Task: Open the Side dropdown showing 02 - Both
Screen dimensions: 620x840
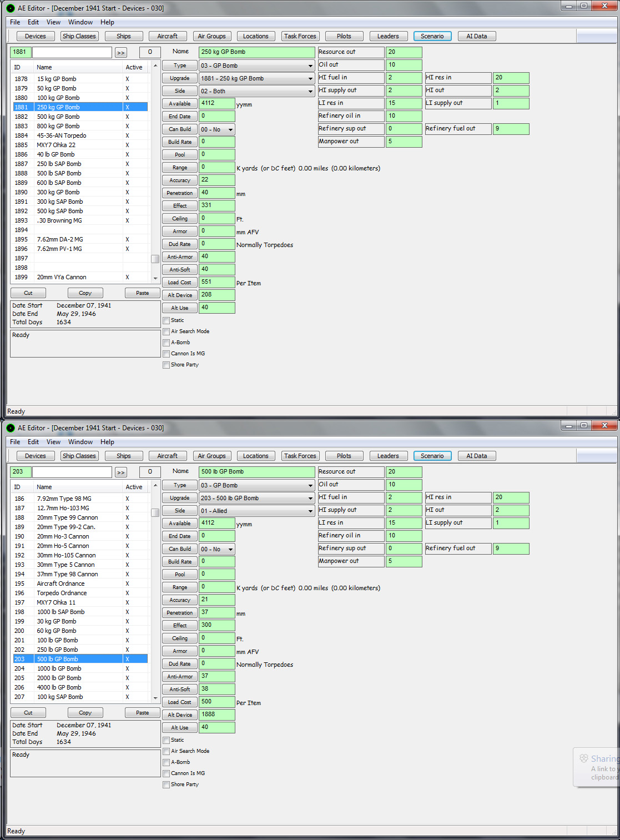Action: click(257, 91)
